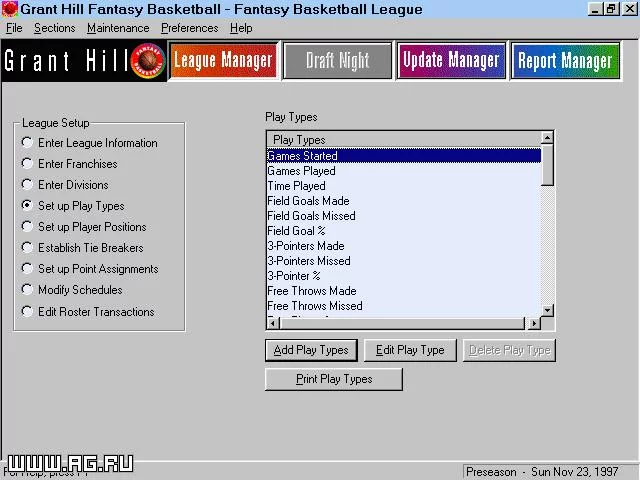640x480 pixels.
Task: Select the 3-Pointer % row
Action: 404,276
